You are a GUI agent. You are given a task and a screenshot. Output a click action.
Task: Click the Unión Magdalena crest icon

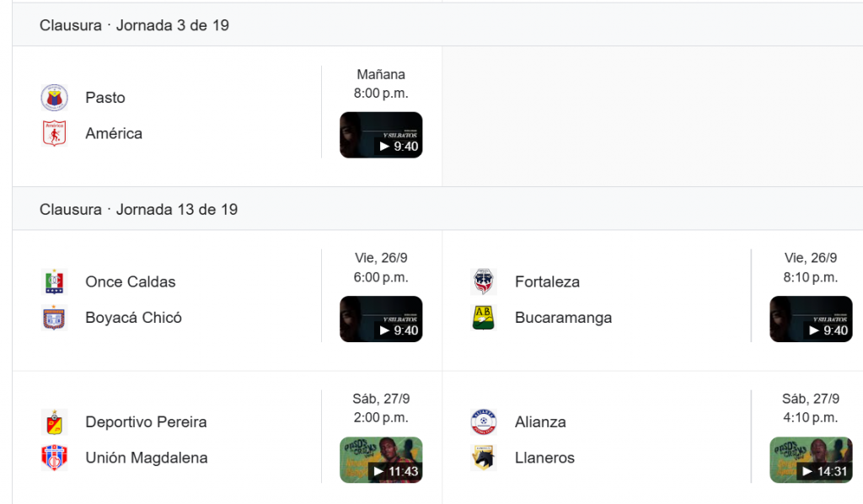point(55,458)
